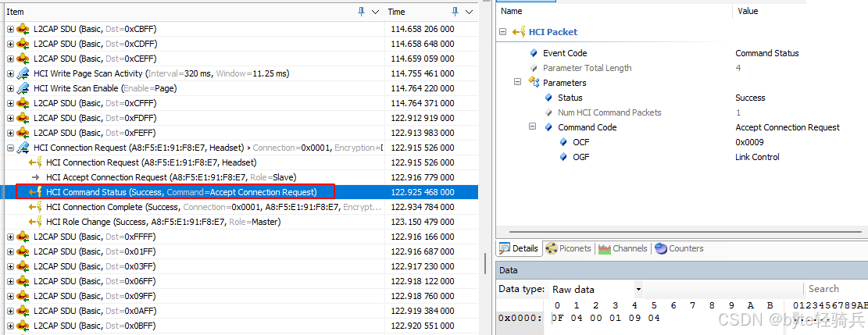The height and width of the screenshot is (335, 868).
Task: Click the 0x0009 OCF value
Action: pos(749,142)
